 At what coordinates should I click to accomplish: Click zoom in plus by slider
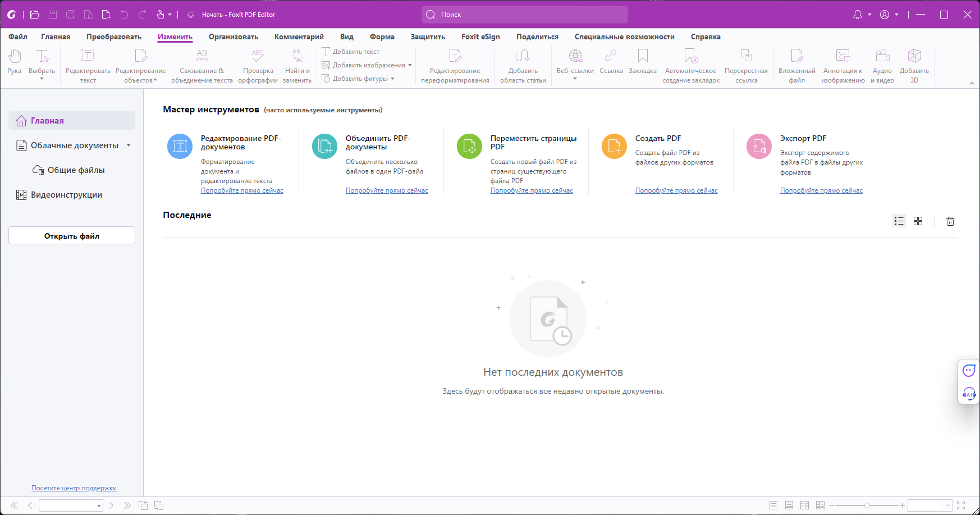tap(903, 505)
